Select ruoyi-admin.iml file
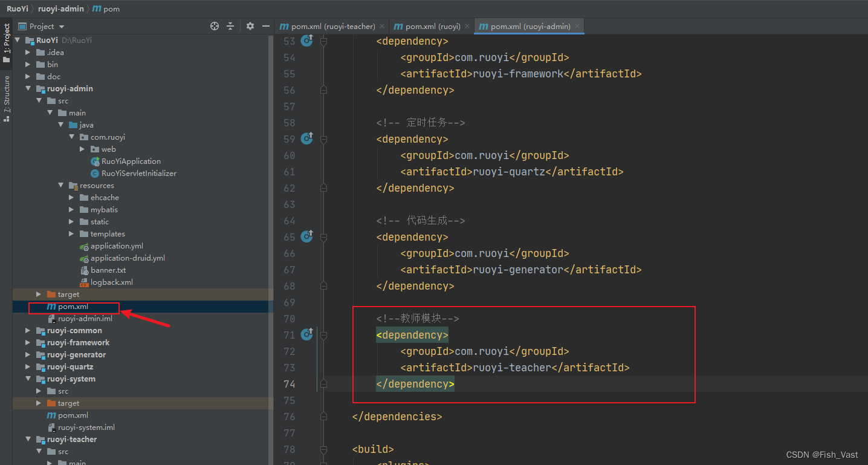This screenshot has height=465, width=868. point(80,319)
